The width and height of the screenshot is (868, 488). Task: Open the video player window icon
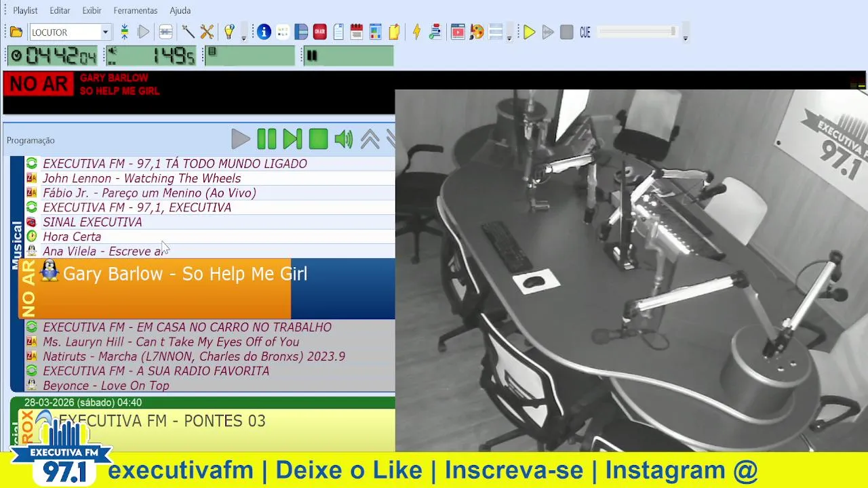point(458,32)
